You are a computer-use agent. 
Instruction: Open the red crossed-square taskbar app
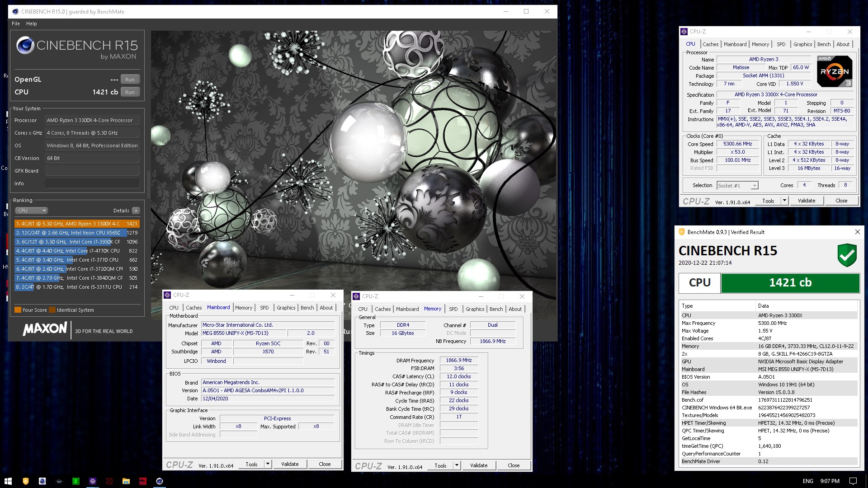tap(109, 481)
